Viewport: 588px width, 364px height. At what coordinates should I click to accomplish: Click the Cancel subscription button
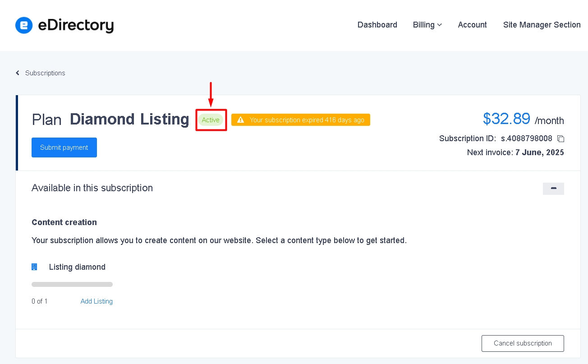click(523, 343)
